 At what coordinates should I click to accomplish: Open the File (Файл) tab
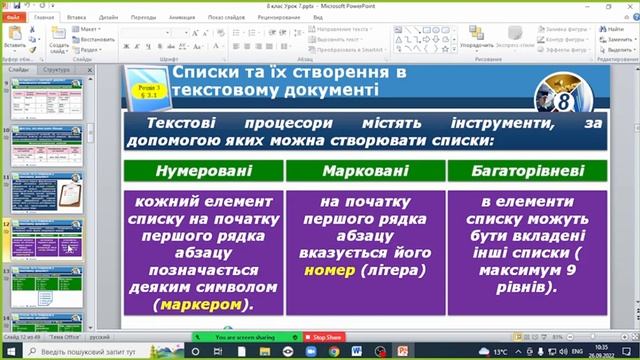pyautogui.click(x=13, y=17)
